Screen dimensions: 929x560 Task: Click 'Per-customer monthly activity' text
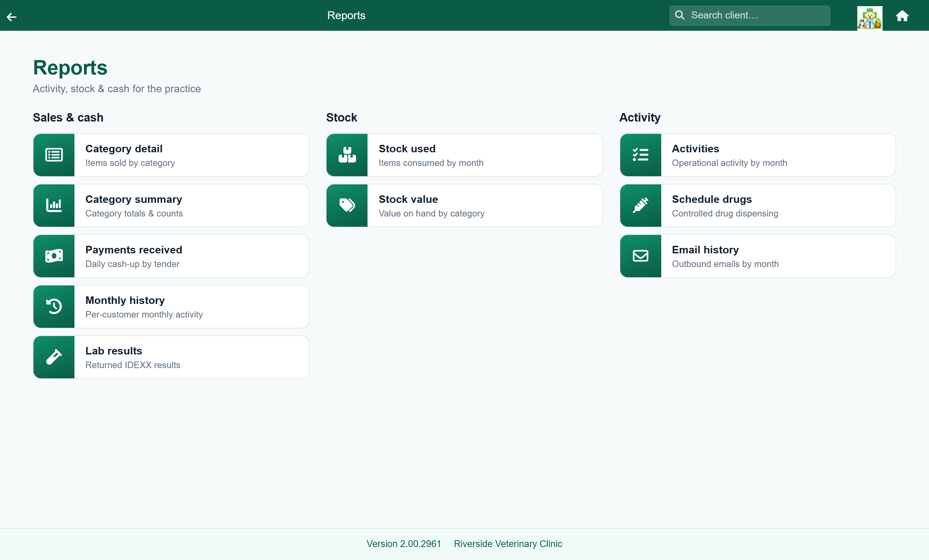144,314
